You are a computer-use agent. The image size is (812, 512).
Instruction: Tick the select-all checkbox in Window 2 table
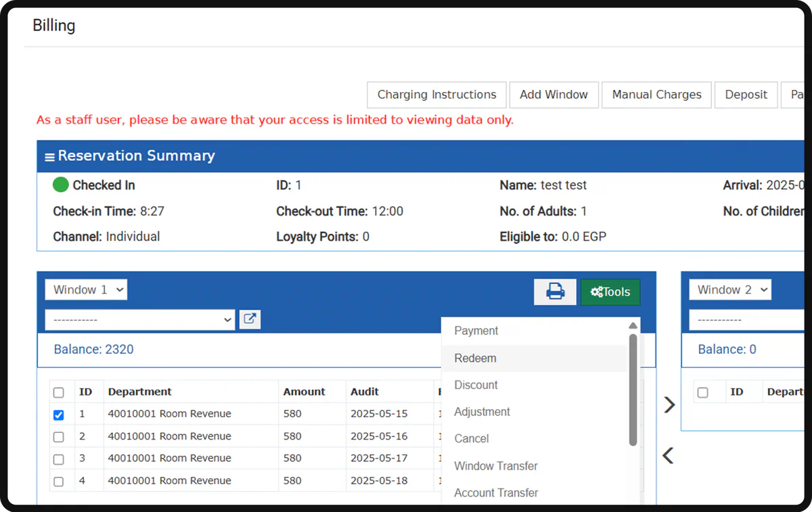point(703,392)
